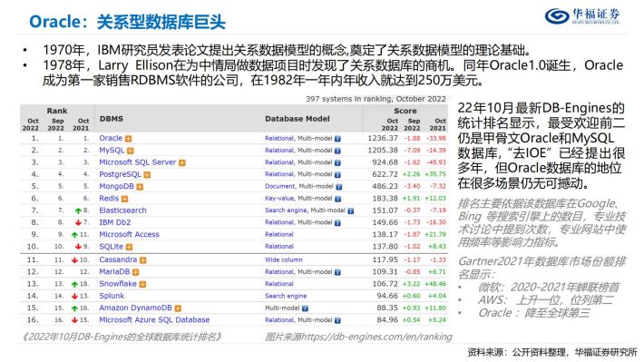Click the plus icon beside MySQL
The image size is (644, 362).
[x=131, y=151]
